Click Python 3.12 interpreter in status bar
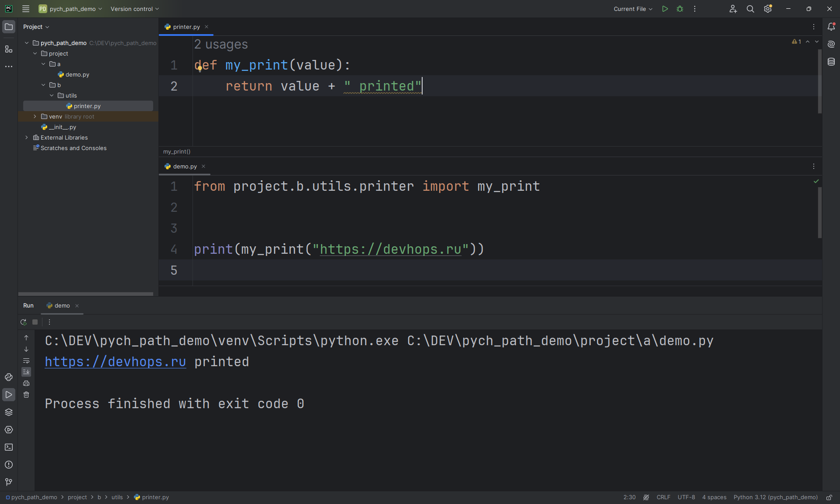The height and width of the screenshot is (504, 840). pyautogui.click(x=775, y=497)
